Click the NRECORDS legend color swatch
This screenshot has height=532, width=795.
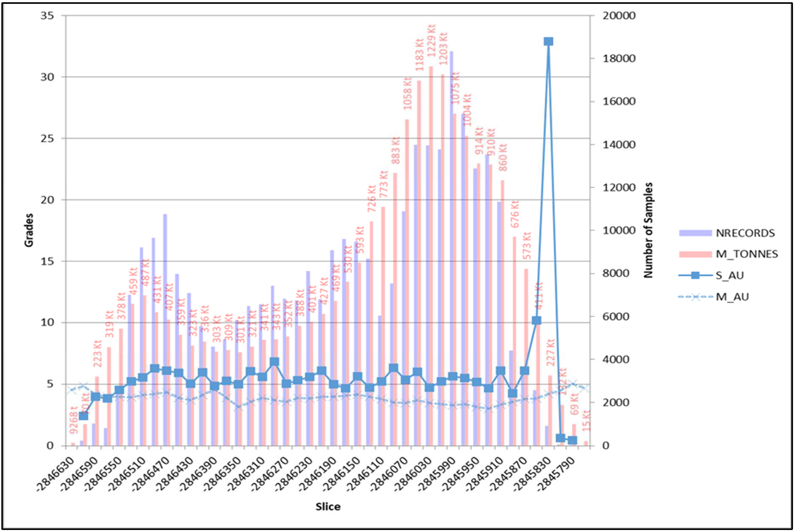[695, 233]
